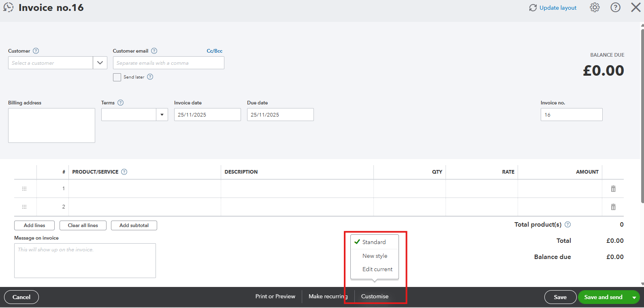Delete line 1 with trash icon
Image resolution: width=644 pixels, height=308 pixels.
613,189
